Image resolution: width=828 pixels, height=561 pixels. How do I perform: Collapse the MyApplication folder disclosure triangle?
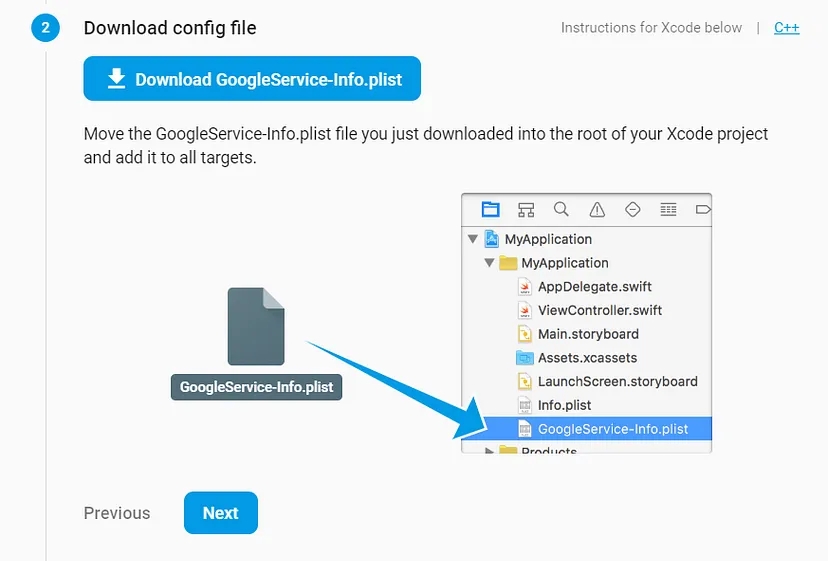pyautogui.click(x=489, y=263)
